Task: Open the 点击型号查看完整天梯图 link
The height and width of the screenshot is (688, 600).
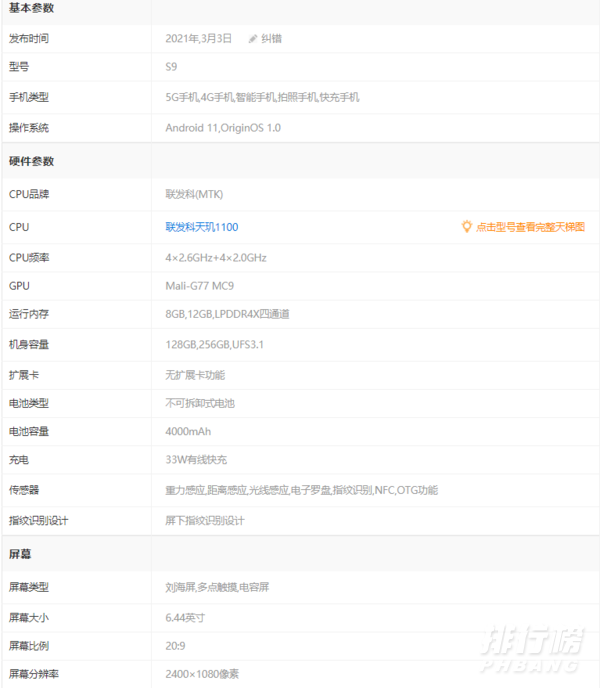Action: (x=530, y=227)
